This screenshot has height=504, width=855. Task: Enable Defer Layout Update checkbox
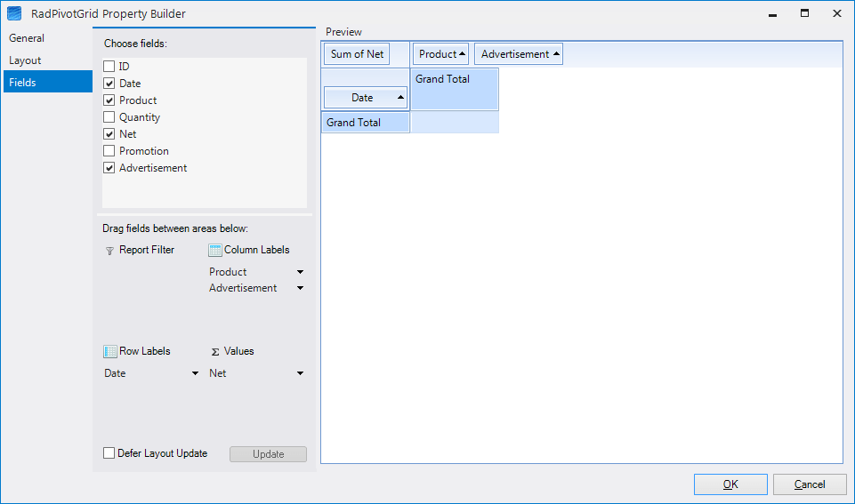[109, 453]
